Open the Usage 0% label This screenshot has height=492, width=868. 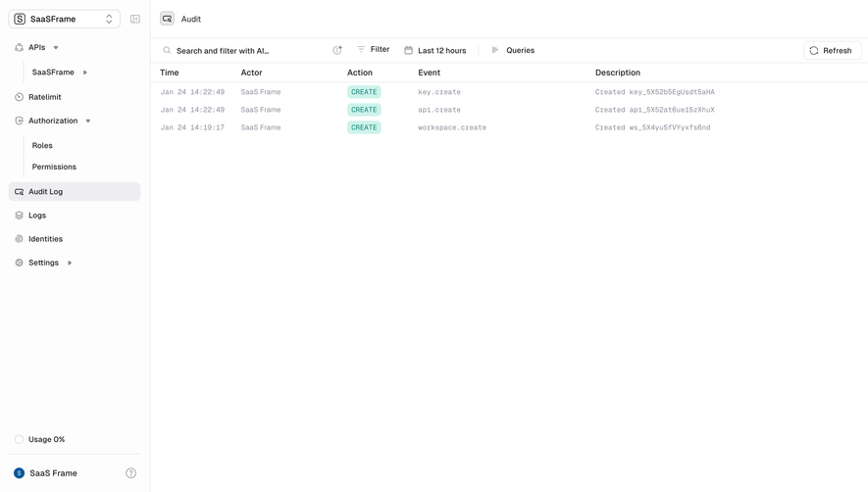coord(46,439)
